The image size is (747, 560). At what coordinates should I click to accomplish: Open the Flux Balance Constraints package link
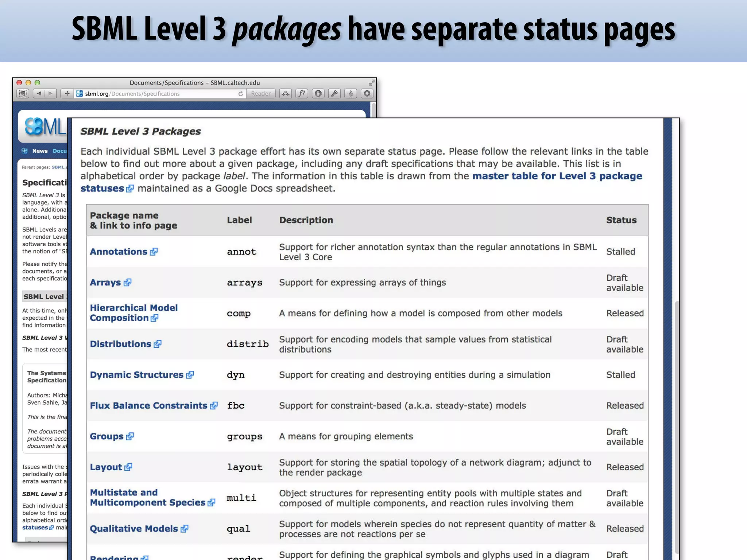(148, 406)
